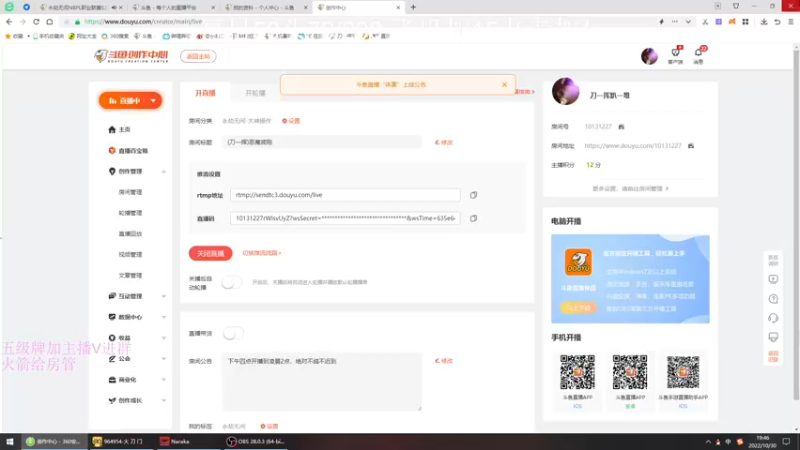Click the headset support icon in floating sidebar
800x450 pixels.
pos(773,318)
